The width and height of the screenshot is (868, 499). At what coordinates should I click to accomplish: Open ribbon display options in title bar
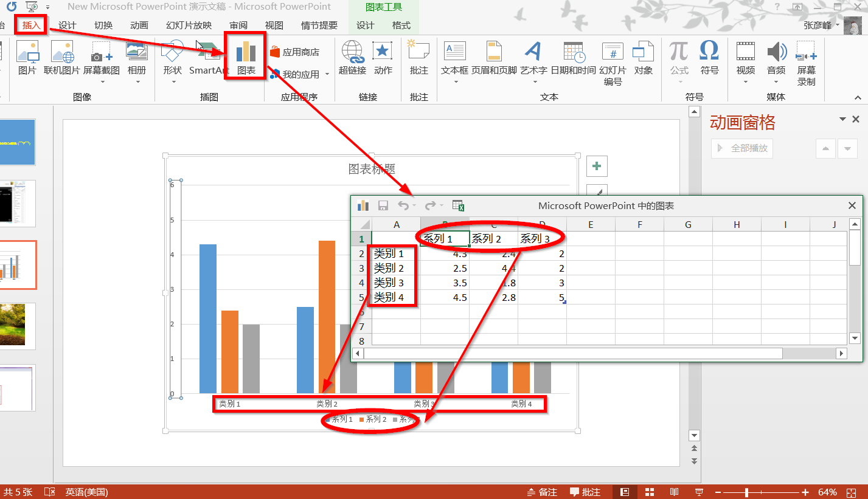(797, 7)
